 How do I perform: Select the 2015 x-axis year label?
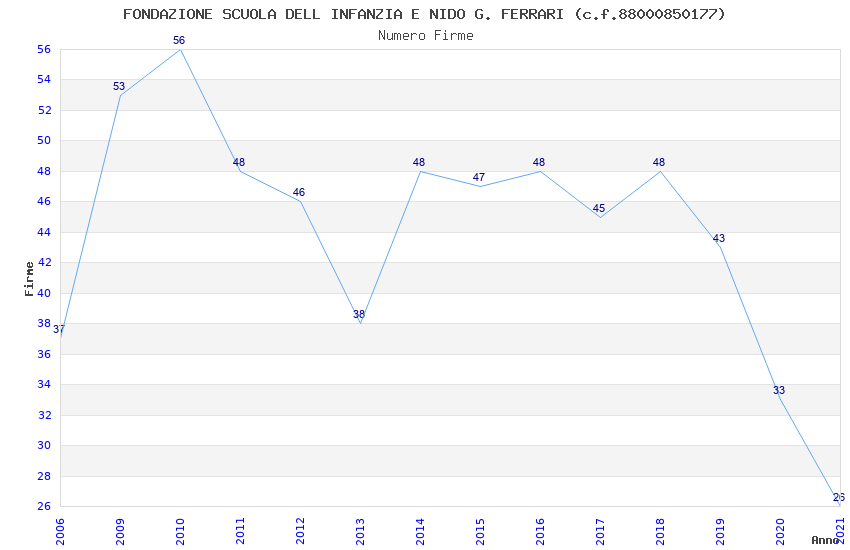[x=480, y=531]
